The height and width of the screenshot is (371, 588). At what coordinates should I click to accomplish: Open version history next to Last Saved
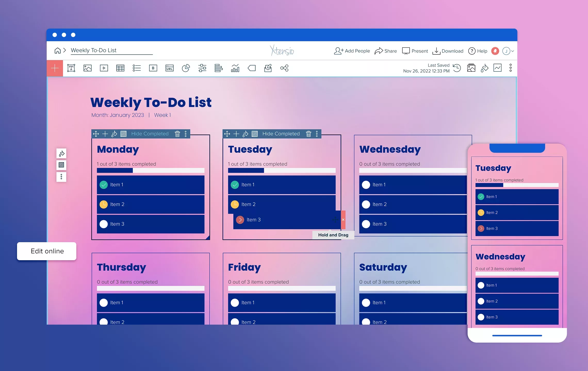(457, 68)
